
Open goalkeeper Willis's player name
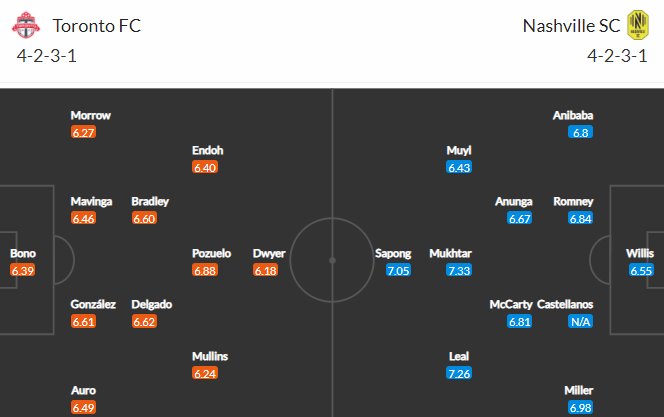click(x=640, y=253)
